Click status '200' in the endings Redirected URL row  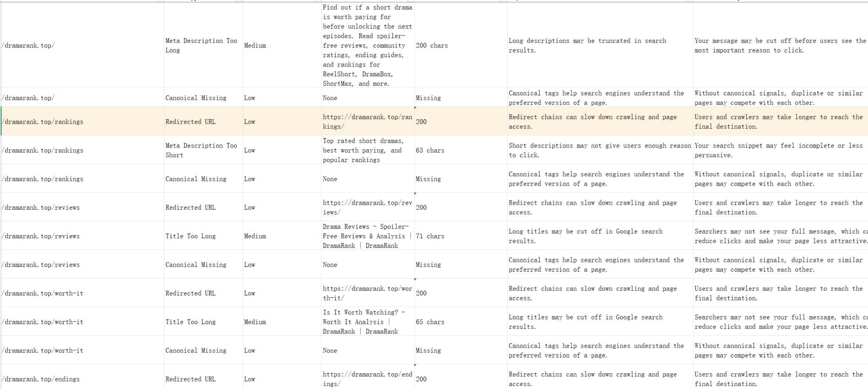[421, 379]
